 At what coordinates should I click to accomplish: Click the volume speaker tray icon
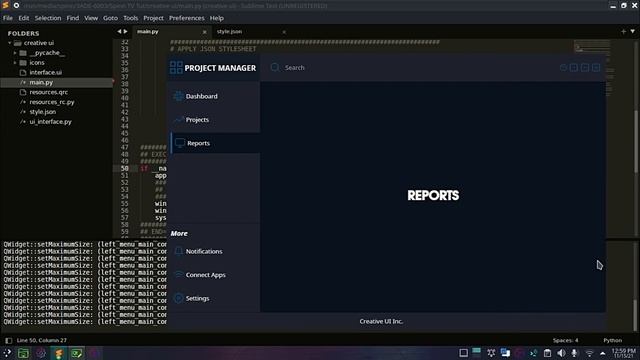(561, 353)
